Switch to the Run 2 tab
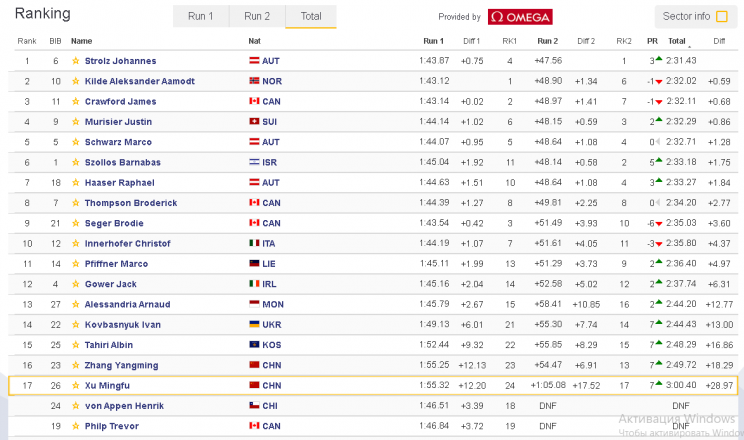Viewport: 744px width, 440px height. coord(257,16)
